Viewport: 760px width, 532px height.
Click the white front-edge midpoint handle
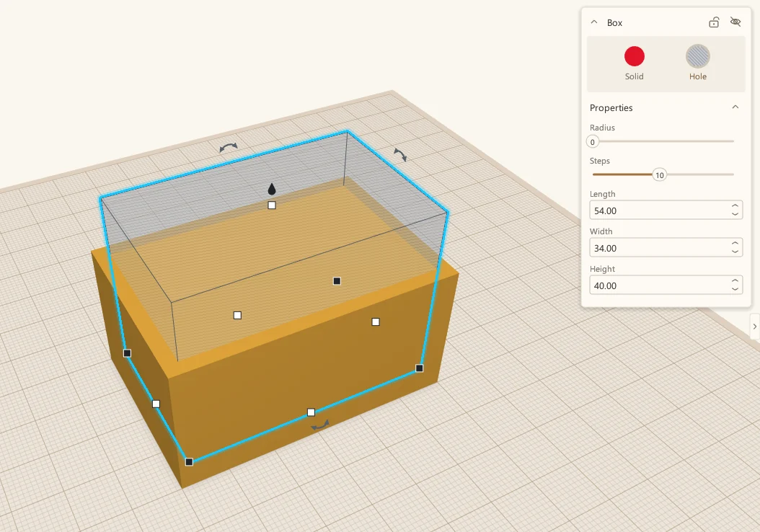coord(311,412)
